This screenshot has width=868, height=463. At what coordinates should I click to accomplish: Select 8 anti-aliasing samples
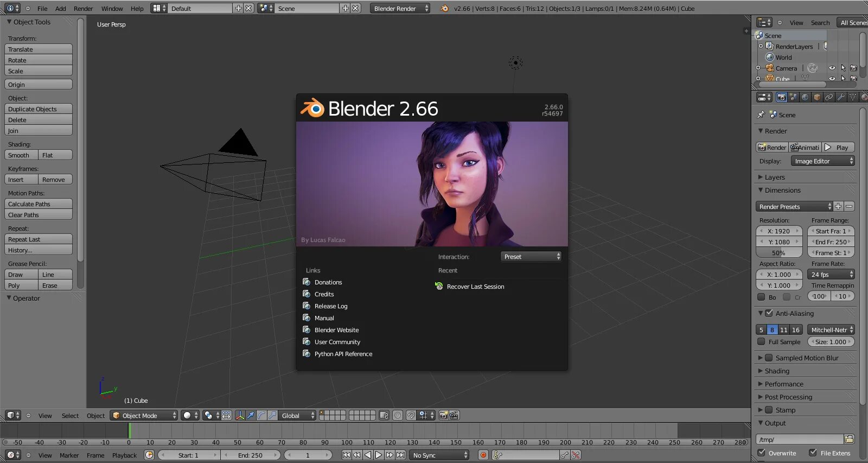772,329
